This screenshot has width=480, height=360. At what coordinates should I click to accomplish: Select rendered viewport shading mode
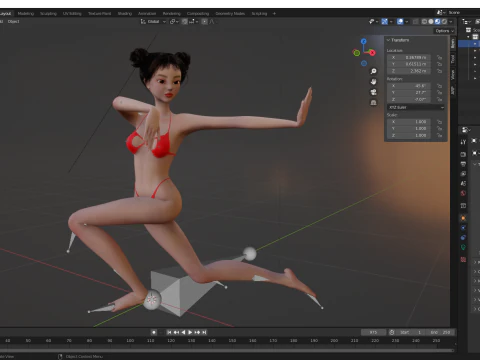pyautogui.click(x=444, y=22)
